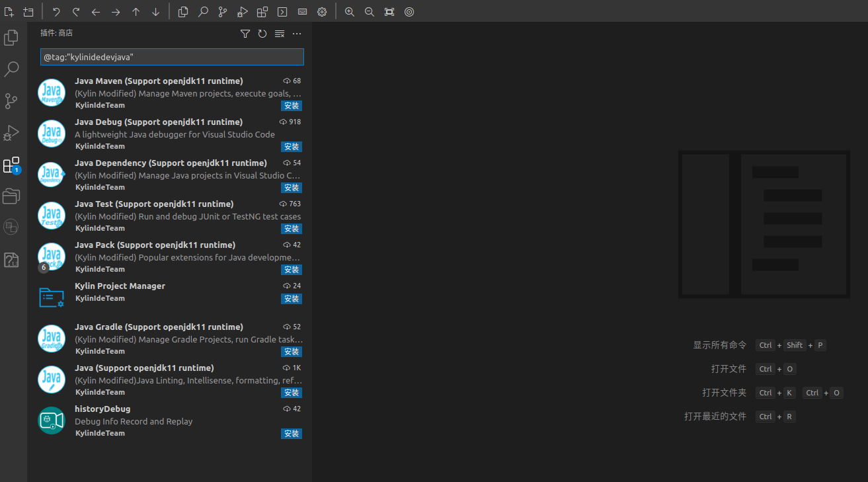Install the Java Pack extension
The image size is (868, 482).
[x=292, y=270]
